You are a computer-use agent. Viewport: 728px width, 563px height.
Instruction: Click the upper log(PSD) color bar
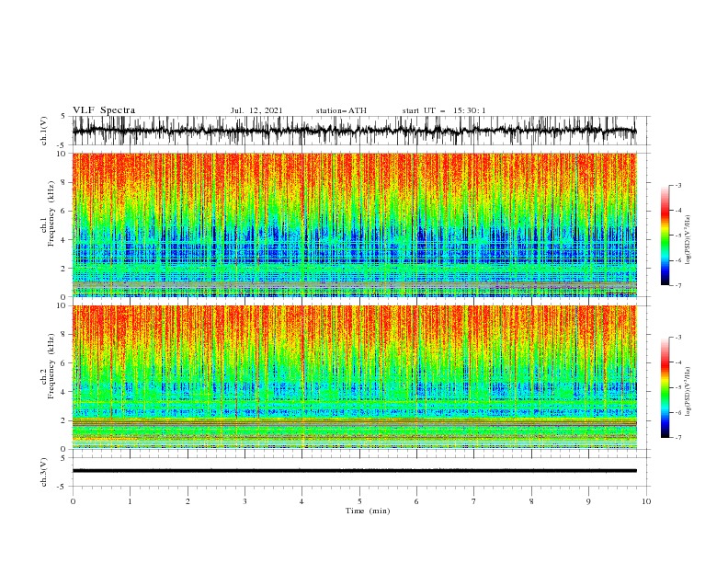coord(665,236)
